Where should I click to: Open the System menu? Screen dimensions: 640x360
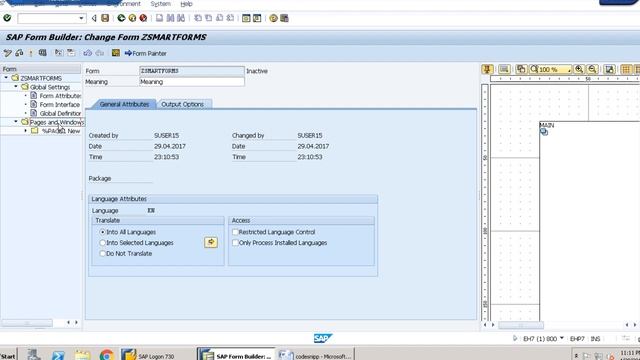point(160,4)
